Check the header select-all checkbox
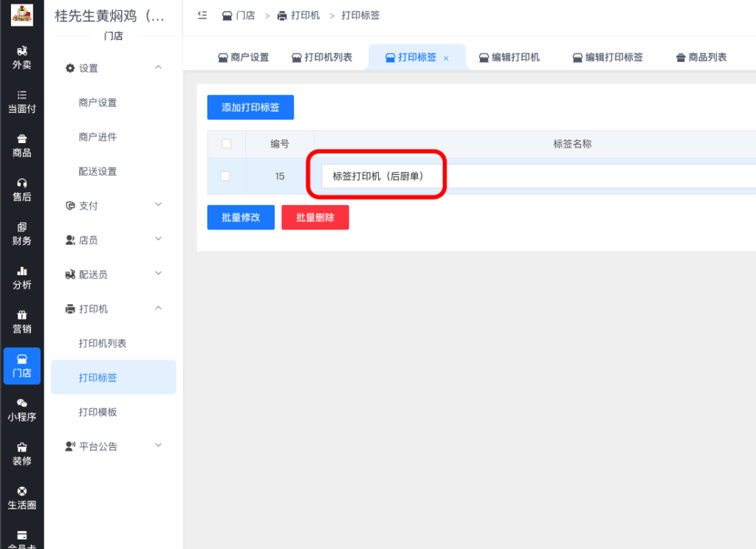The image size is (756, 549). [x=226, y=144]
